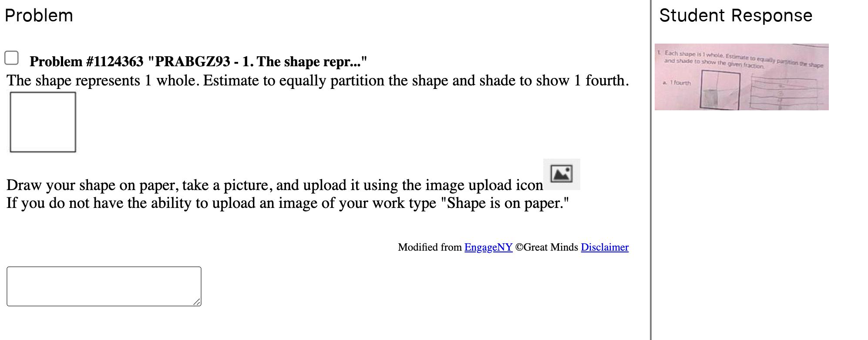The image size is (868, 340).
Task: Click the "Student Response" panel heading
Action: coord(735,16)
